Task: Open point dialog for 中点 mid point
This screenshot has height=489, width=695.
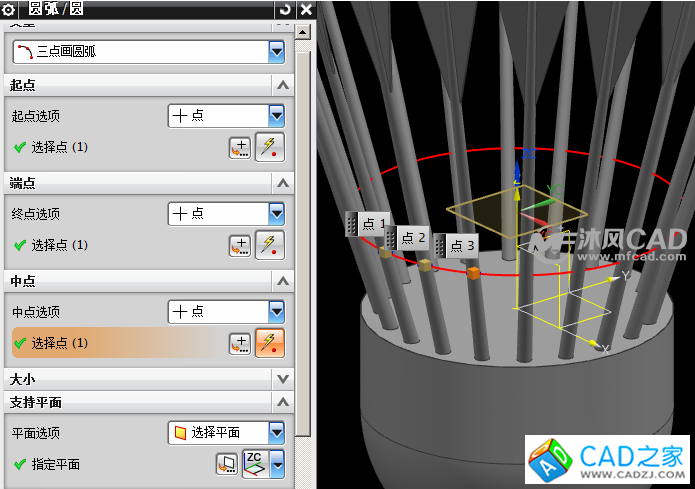Action: coord(240,343)
